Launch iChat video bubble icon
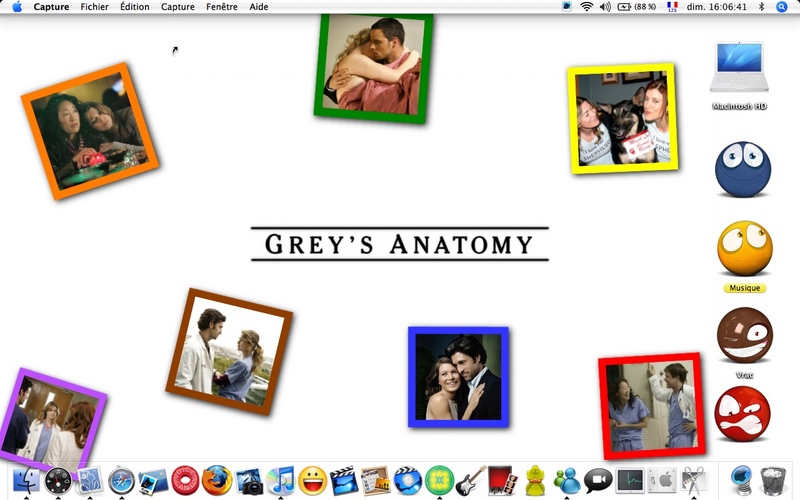 pos(598,481)
